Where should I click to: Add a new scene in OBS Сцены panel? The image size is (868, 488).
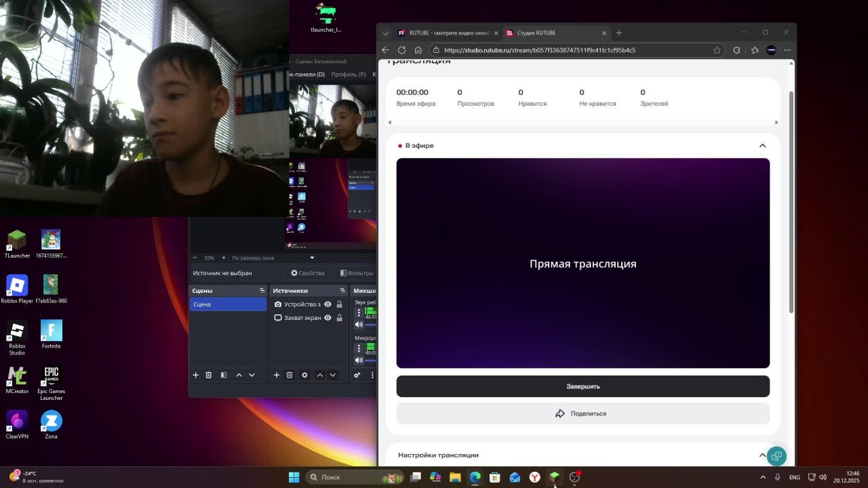tap(196, 375)
